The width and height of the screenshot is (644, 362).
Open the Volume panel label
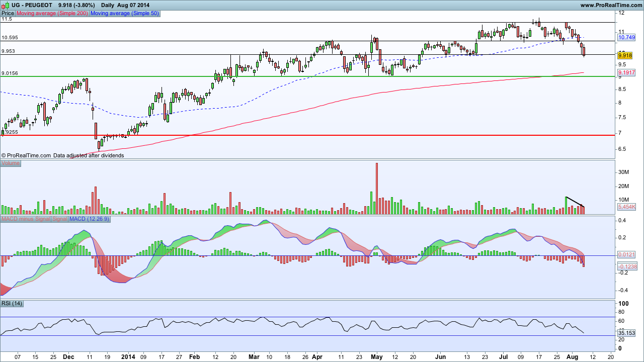pyautogui.click(x=11, y=163)
